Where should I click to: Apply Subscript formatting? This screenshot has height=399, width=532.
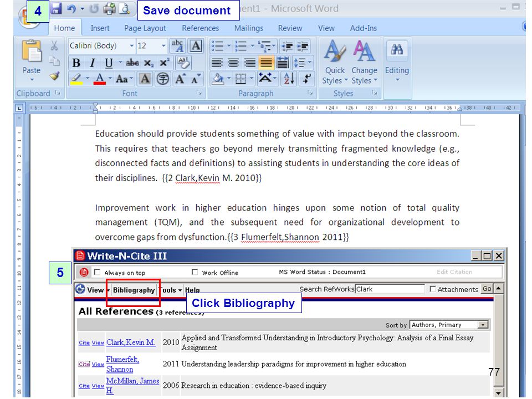pos(149,63)
